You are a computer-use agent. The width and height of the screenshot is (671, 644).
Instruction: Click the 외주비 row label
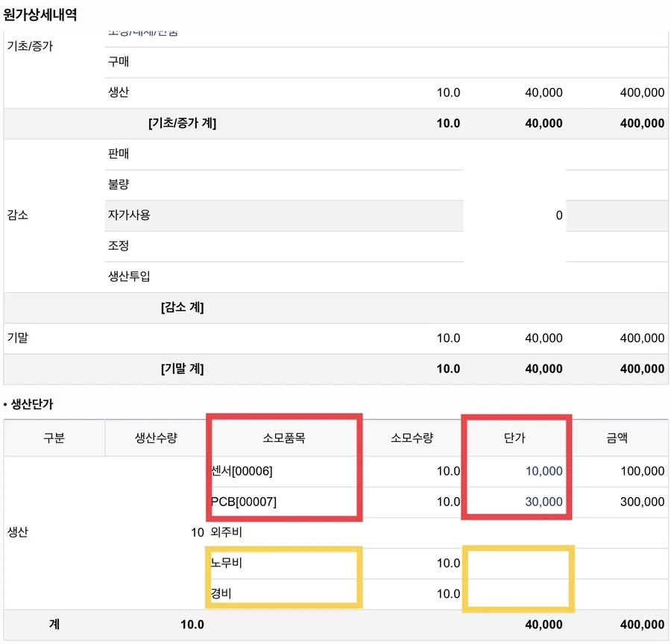pyautogui.click(x=227, y=532)
